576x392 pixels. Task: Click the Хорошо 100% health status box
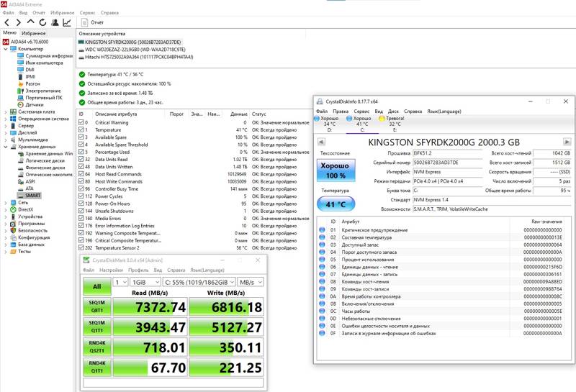336,170
